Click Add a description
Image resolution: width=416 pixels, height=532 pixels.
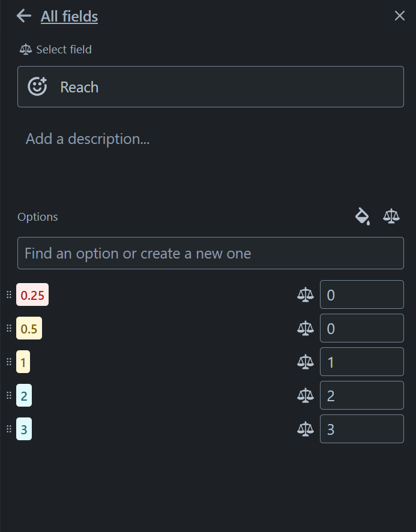tap(87, 139)
